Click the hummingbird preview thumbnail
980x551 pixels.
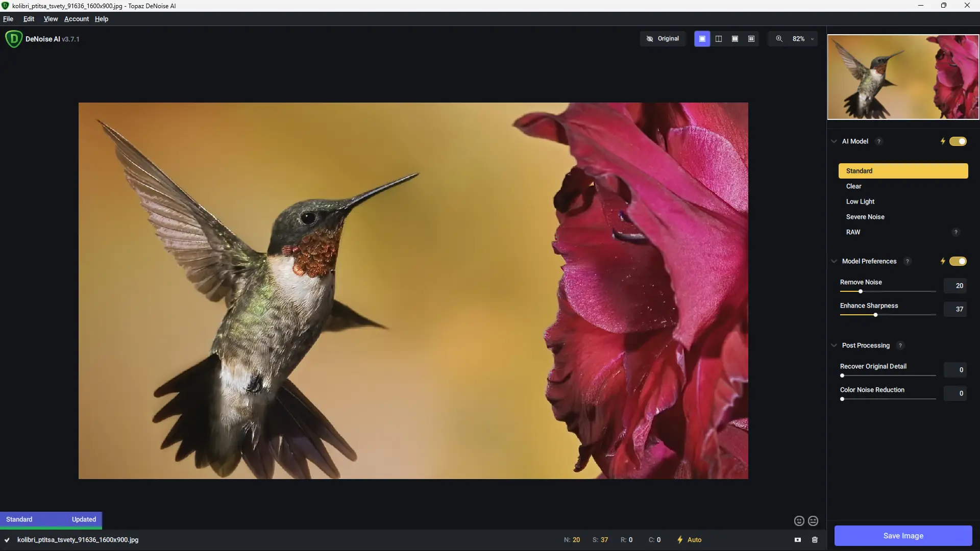click(902, 77)
